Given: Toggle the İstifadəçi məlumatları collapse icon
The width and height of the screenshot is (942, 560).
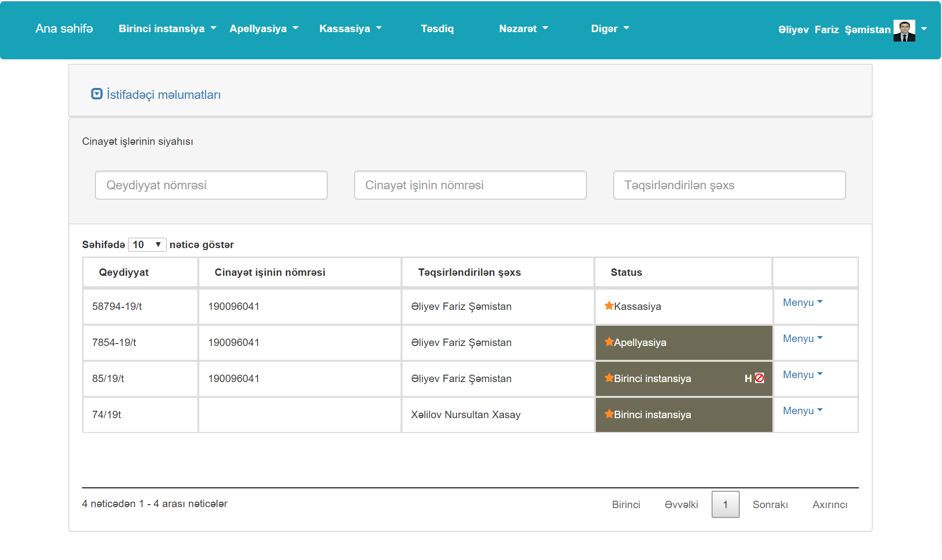Looking at the screenshot, I should click(97, 94).
